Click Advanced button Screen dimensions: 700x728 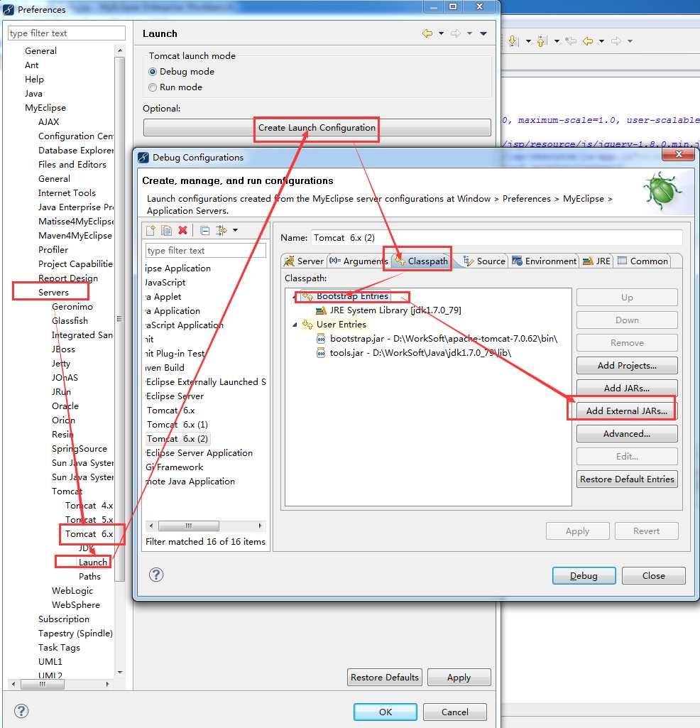[627, 434]
